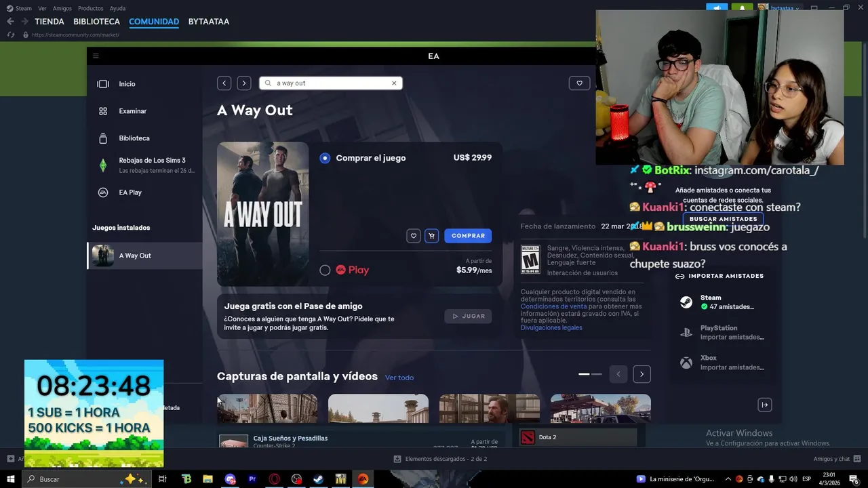Select the Comprar el juego radio option
This screenshot has width=868, height=488.
pos(325,158)
